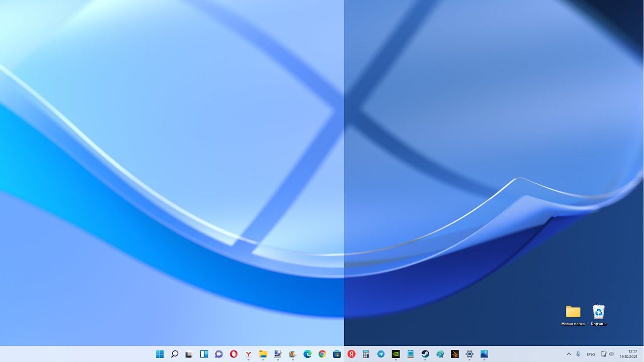Select the Новая папка desktop folder

[573, 316]
